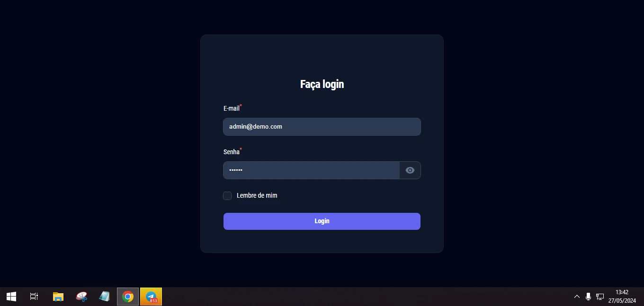Image resolution: width=644 pixels, height=306 pixels.
Task: Open the Snipping Tool taskbar icon
Action: click(x=81, y=297)
